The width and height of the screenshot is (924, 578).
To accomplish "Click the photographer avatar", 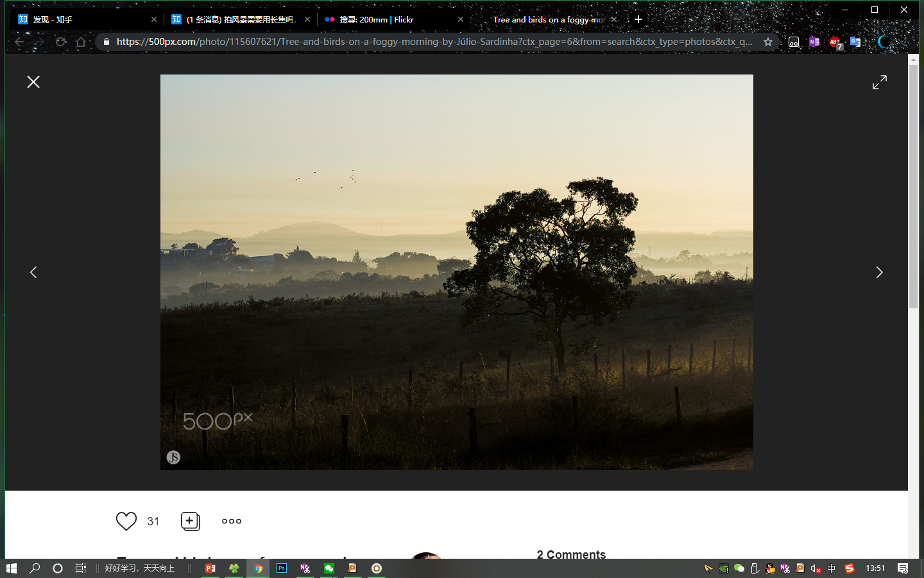I will (x=426, y=555).
